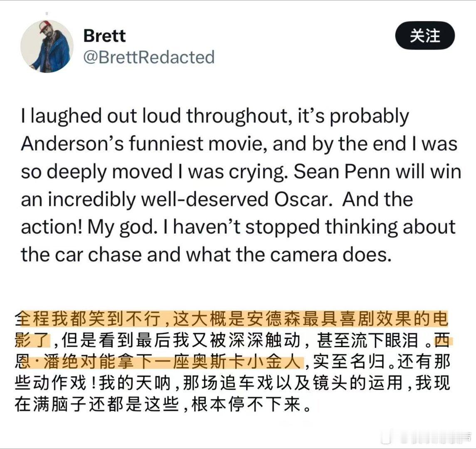The height and width of the screenshot is (449, 476).
Task: Click the Chinese text 那场追车戏
Action: [x=228, y=383]
